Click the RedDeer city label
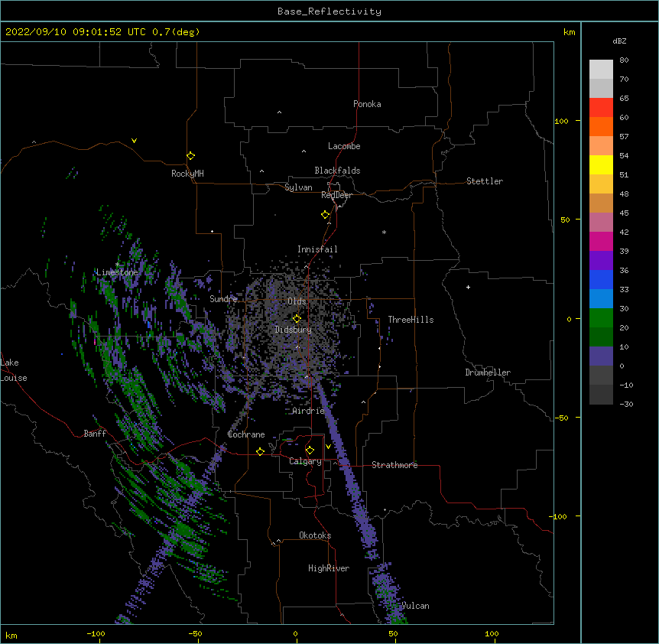The width and height of the screenshot is (659, 644). [x=336, y=195]
